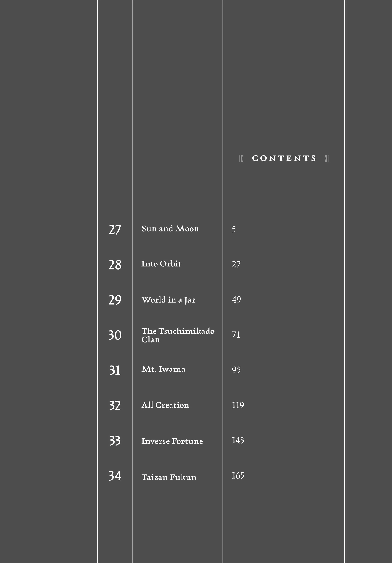The height and width of the screenshot is (563, 392).
Task: Click page number 165
Action: point(238,476)
